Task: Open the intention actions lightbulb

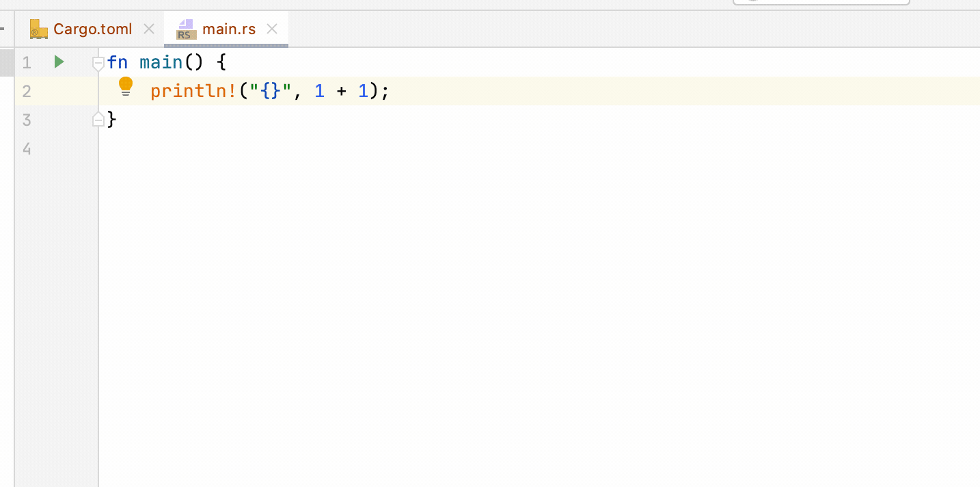Action: click(126, 85)
